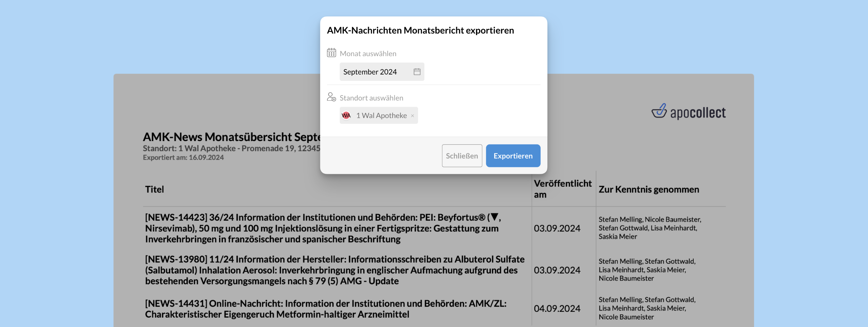Screen dimensions: 868x327
Task: Select the NEWS-13980 Albuterol Sulfate row
Action: click(x=334, y=270)
